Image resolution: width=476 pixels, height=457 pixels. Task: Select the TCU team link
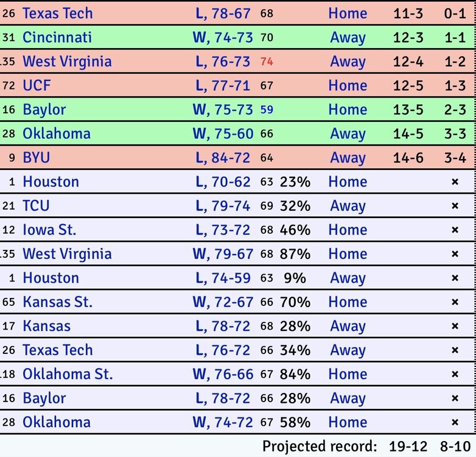click(36, 206)
